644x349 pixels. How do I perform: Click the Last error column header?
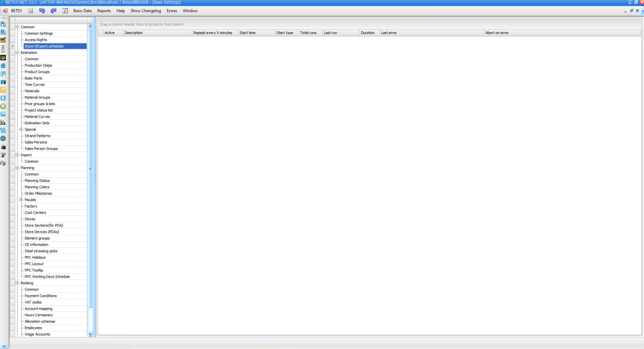click(x=432, y=33)
